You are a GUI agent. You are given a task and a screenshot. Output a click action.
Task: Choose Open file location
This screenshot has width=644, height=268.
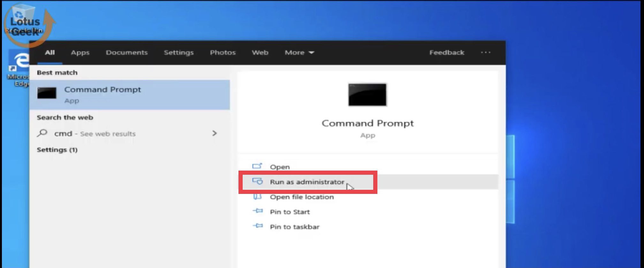368,197
